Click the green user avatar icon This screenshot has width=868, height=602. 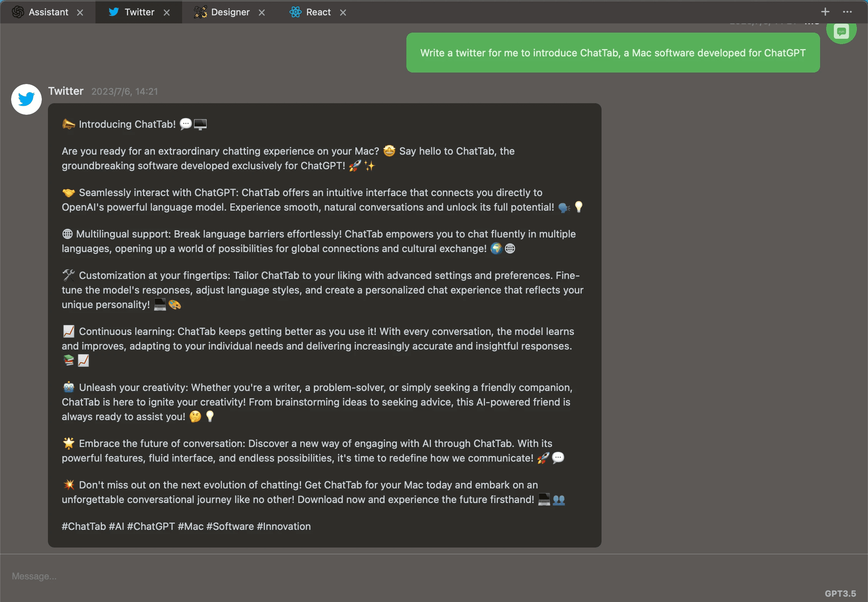coord(841,31)
